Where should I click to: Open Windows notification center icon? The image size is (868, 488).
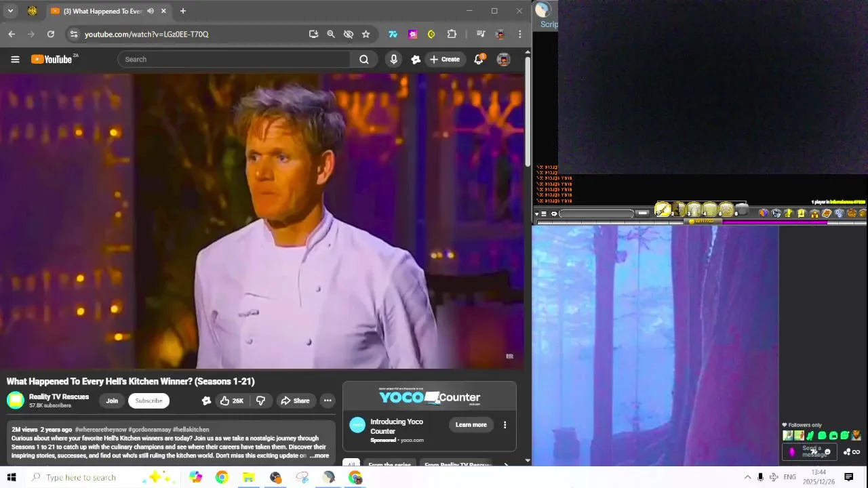pos(848,477)
